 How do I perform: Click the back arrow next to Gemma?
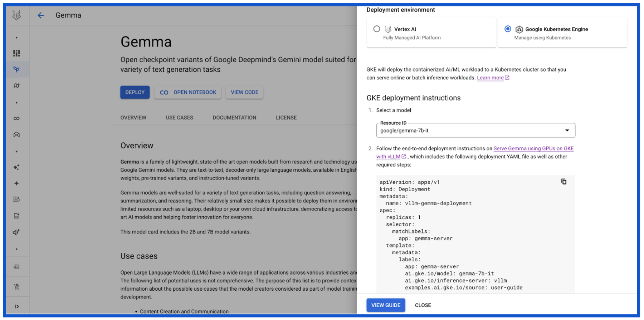[x=41, y=15]
